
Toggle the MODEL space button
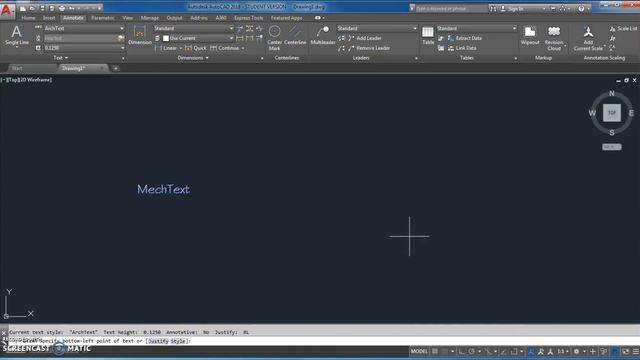pos(419,351)
